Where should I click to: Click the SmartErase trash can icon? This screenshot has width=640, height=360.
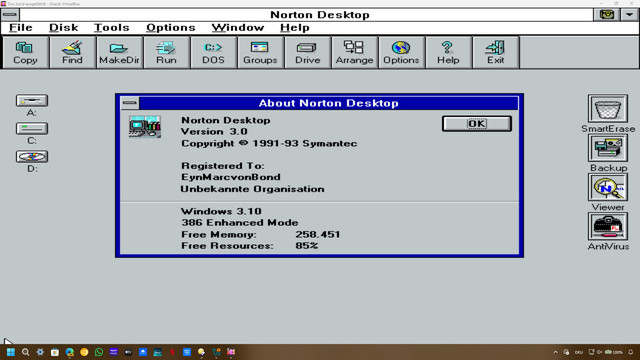[608, 109]
